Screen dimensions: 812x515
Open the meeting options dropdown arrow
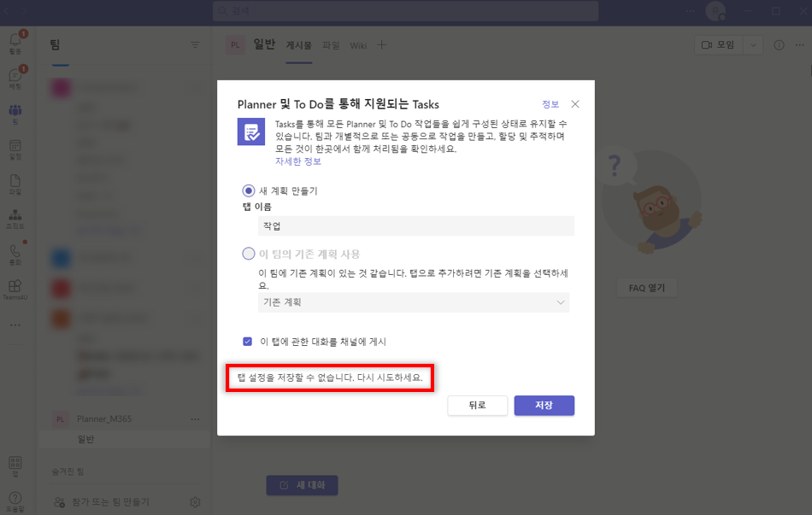[753, 45]
